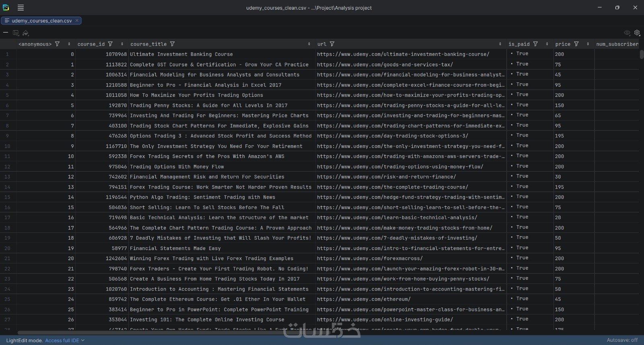Select the num_subscriber column header
644x345 pixels.
point(617,44)
